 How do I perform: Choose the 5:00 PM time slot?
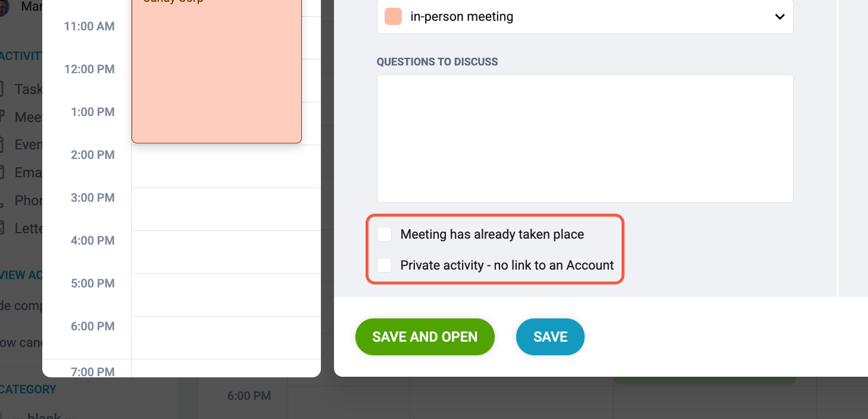(x=226, y=295)
